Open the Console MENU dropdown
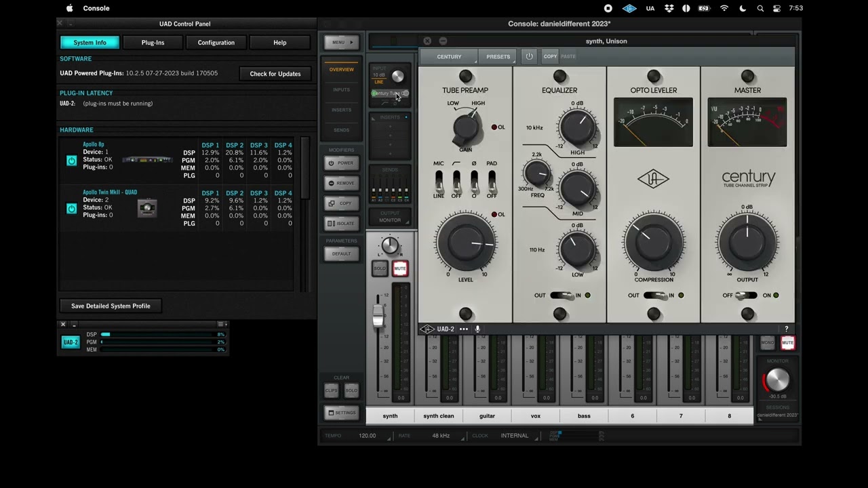This screenshot has width=868, height=488. (342, 42)
